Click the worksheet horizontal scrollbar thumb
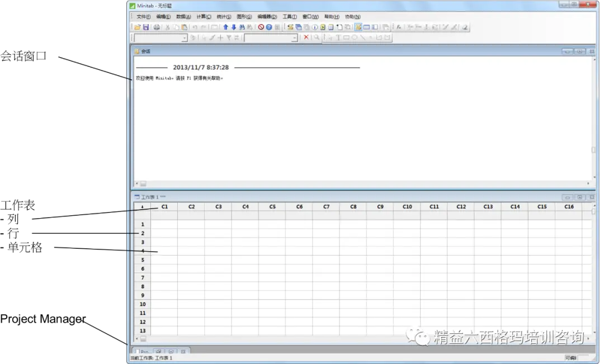Image resolution: width=604 pixels, height=364 pixels. (143, 339)
